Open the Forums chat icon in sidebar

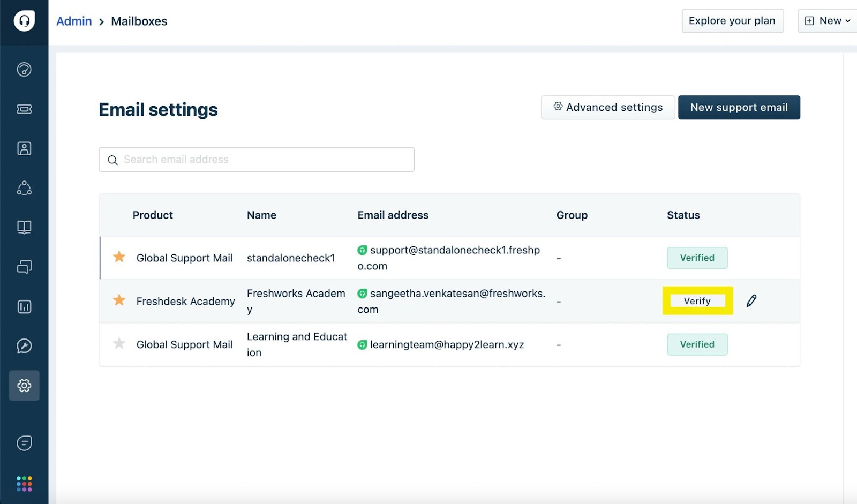pyautogui.click(x=24, y=267)
